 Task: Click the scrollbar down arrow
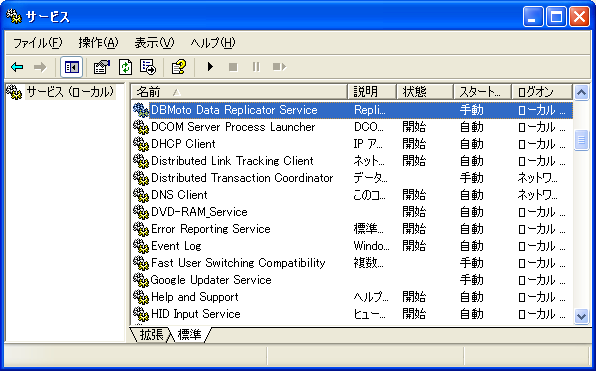(582, 316)
